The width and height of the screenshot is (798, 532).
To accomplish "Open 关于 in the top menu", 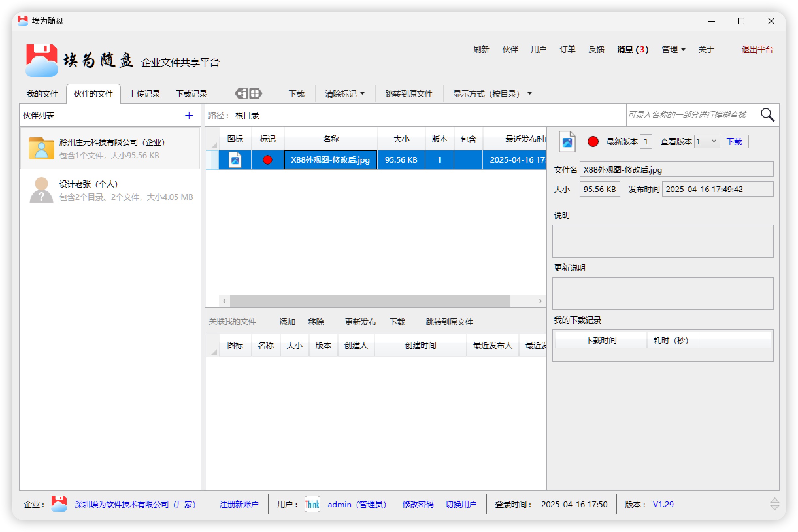I will coord(706,50).
